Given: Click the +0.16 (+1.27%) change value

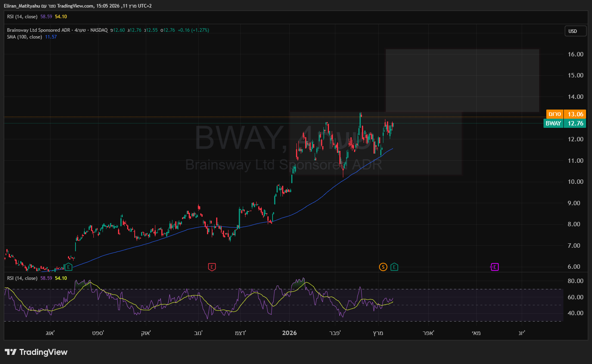Looking at the screenshot, I should [193, 30].
